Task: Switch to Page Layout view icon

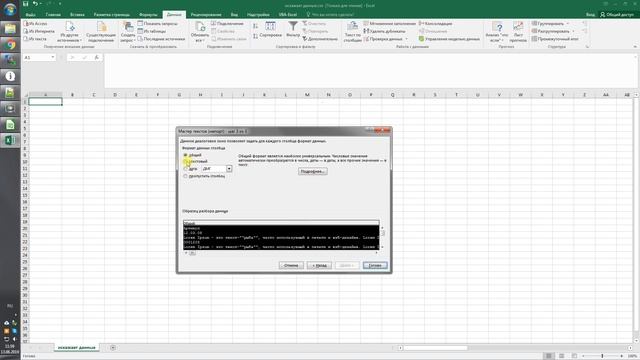Action: click(562, 356)
